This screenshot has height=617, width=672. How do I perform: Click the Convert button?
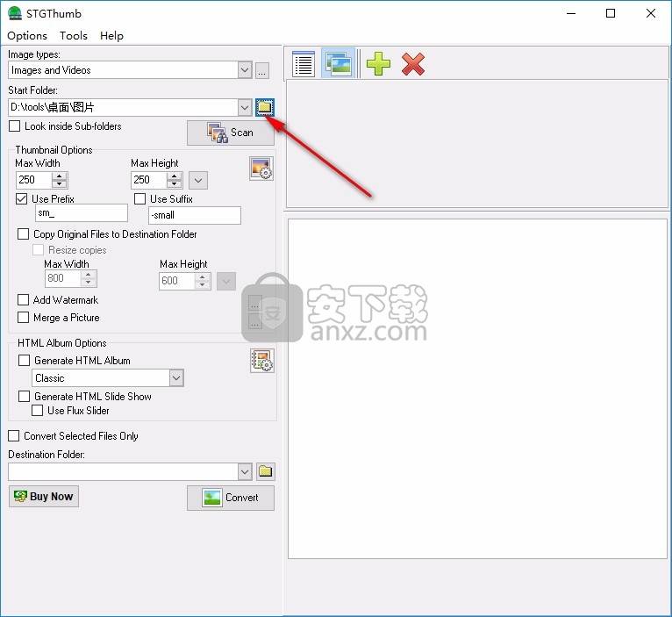231,498
